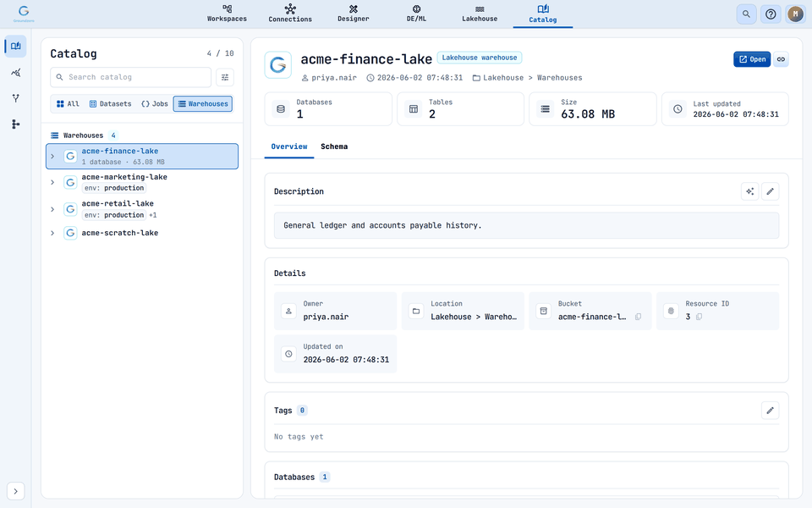Open Connections in top navigation

pyautogui.click(x=290, y=14)
